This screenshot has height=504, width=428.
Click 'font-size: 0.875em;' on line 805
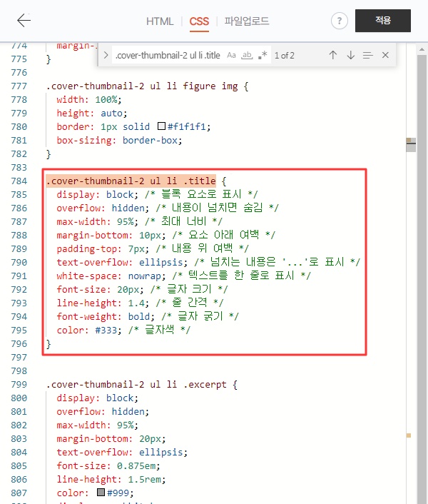(108, 465)
